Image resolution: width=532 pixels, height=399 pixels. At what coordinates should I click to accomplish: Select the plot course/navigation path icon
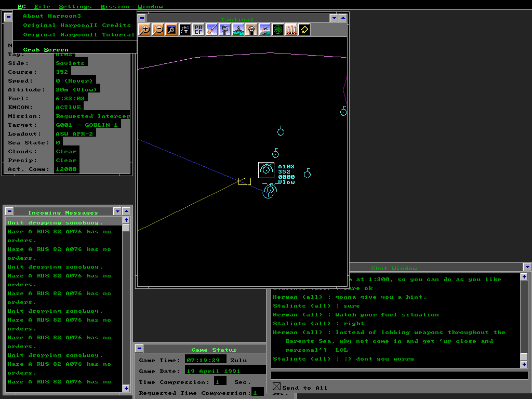(185, 30)
